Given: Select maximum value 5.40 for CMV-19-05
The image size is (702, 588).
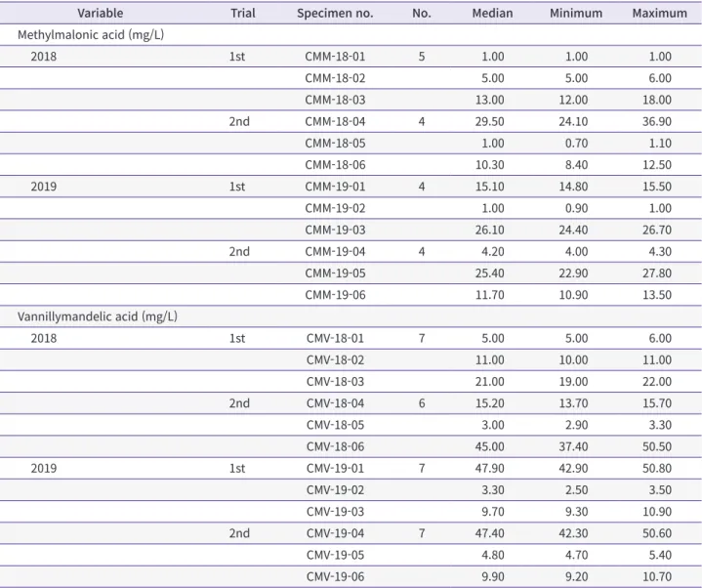Looking at the screenshot, I should (x=660, y=555).
